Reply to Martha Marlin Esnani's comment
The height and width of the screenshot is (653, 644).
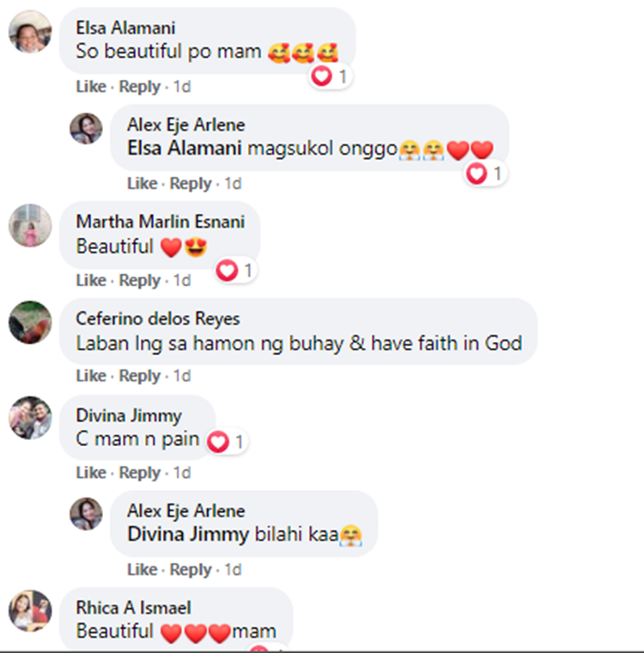click(140, 280)
